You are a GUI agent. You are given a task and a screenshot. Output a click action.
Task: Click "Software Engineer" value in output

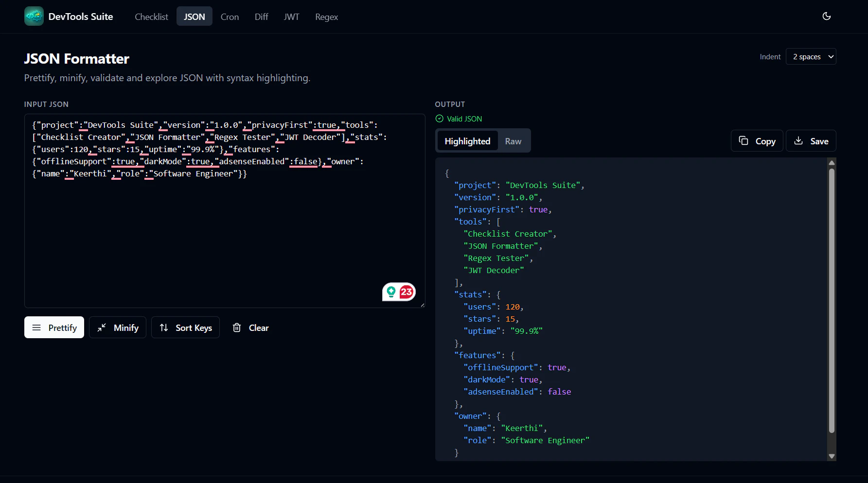pyautogui.click(x=545, y=440)
